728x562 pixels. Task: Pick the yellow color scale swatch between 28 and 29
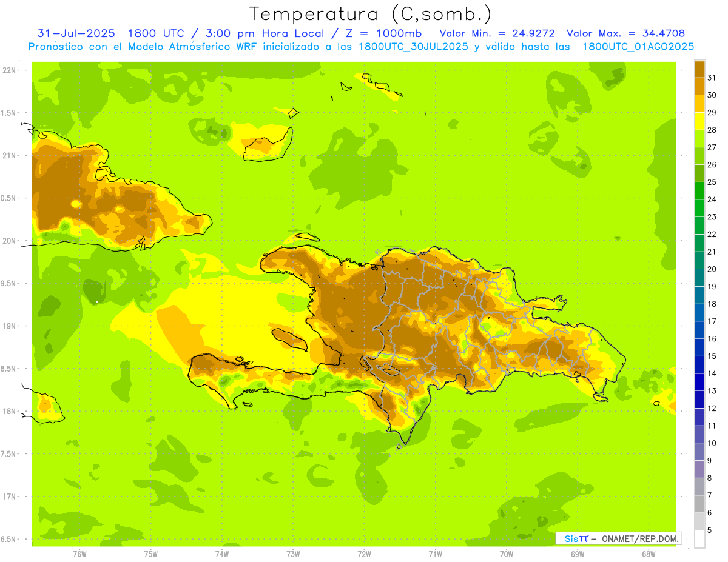pyautogui.click(x=699, y=121)
